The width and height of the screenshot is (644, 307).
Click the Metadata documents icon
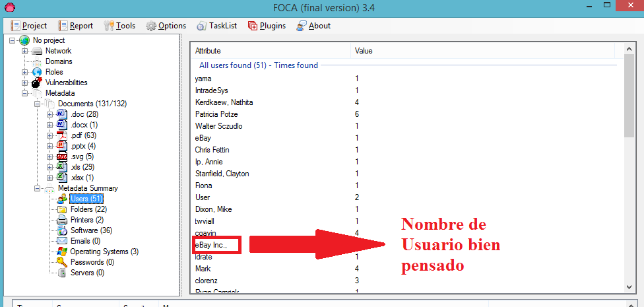coord(37,93)
